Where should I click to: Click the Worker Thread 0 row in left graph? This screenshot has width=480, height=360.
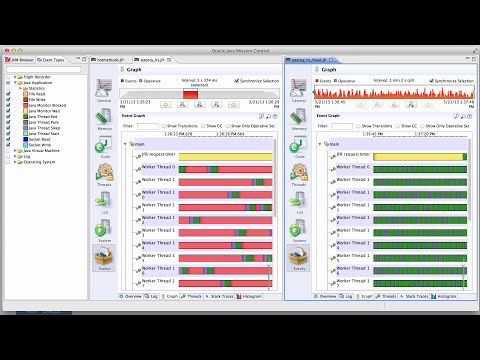click(x=207, y=169)
